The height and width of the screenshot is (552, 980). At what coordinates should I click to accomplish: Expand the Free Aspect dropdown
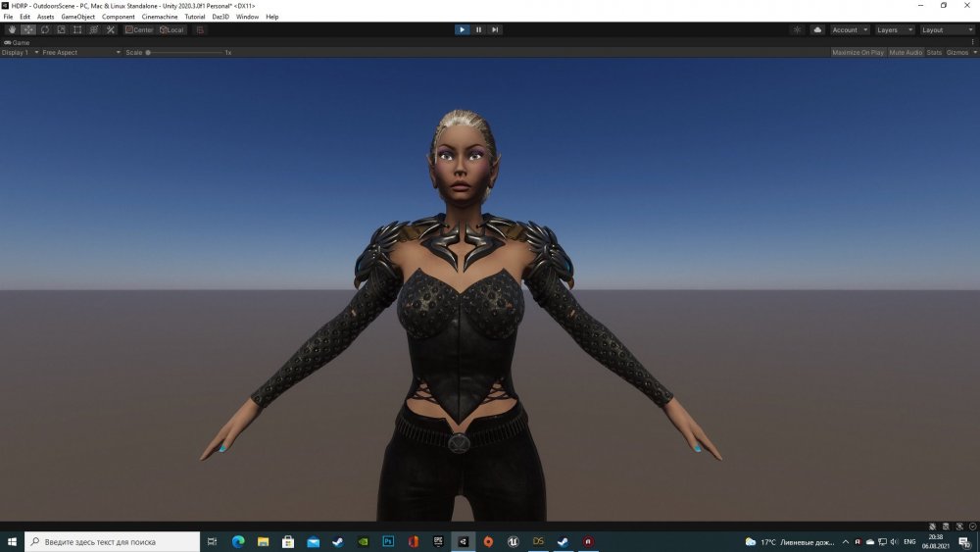tap(80, 52)
